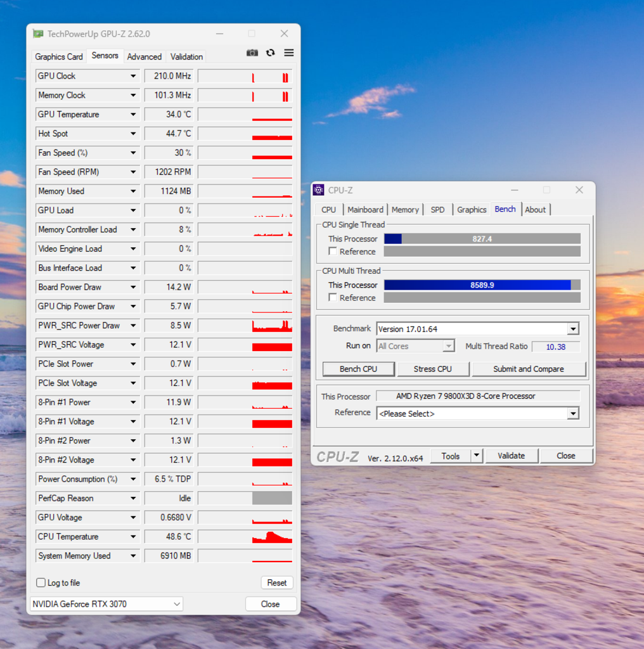The width and height of the screenshot is (644, 649).
Task: Close the GPU-Z window with X
Action: coord(284,34)
